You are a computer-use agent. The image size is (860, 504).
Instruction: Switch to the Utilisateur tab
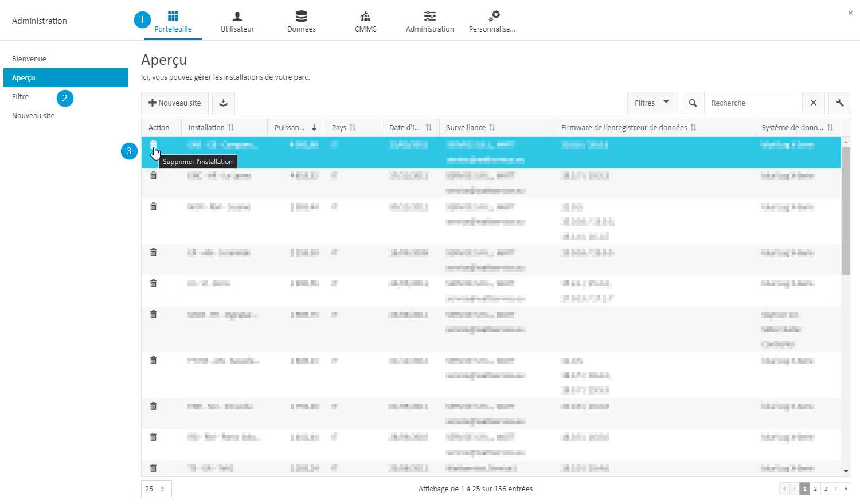point(237,22)
